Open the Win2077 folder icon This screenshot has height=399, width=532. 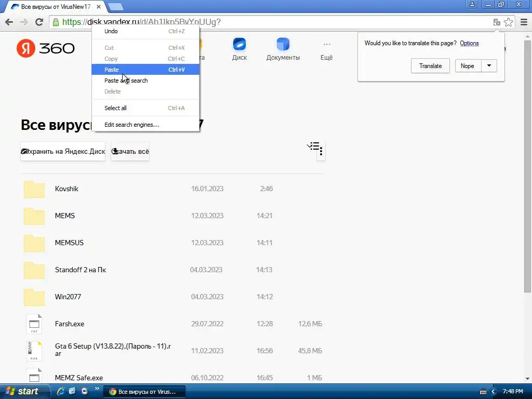pos(34,297)
